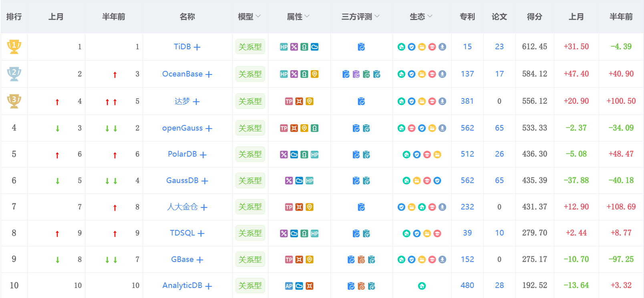644x298 pixels.
Task: Open the PolarDB database link
Action: point(182,154)
